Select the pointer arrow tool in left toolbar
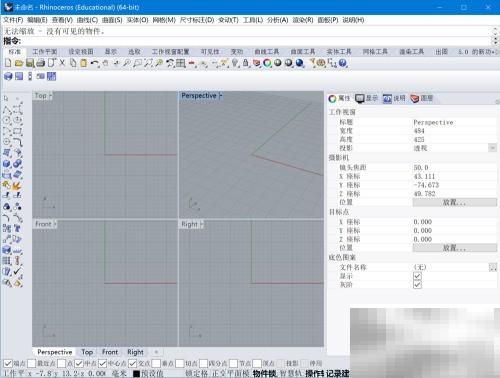Image resolution: width=500 pixels, height=378 pixels. (x=6, y=98)
